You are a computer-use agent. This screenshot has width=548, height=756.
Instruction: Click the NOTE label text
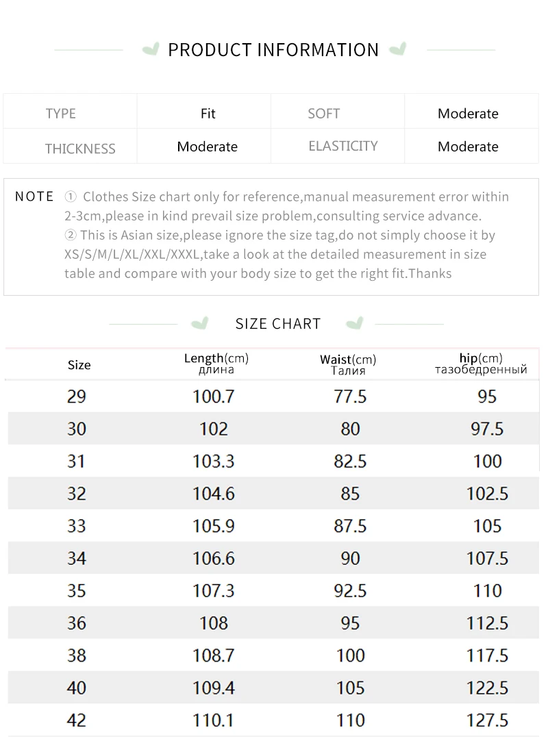coord(34,197)
